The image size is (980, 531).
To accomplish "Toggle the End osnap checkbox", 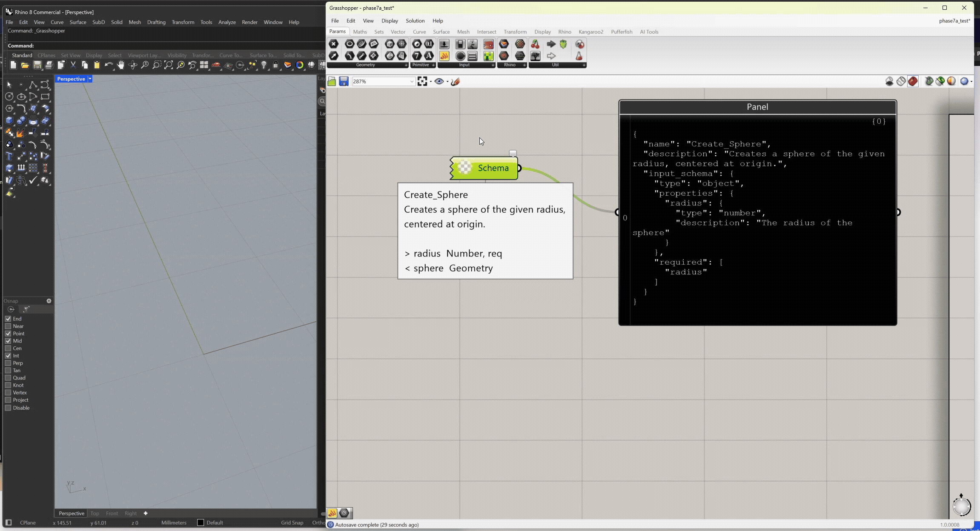I will click(x=8, y=319).
